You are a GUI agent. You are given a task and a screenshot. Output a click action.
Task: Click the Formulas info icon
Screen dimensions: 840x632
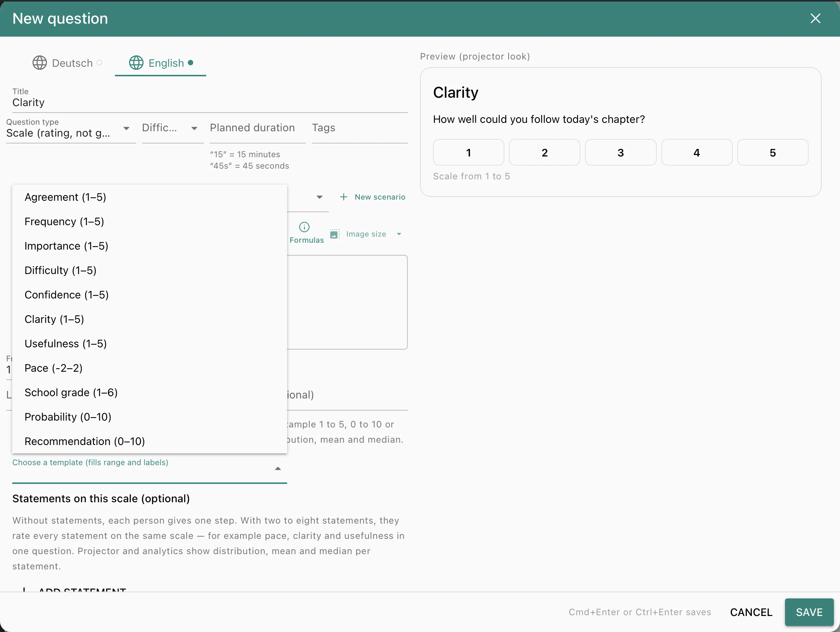[x=304, y=227]
